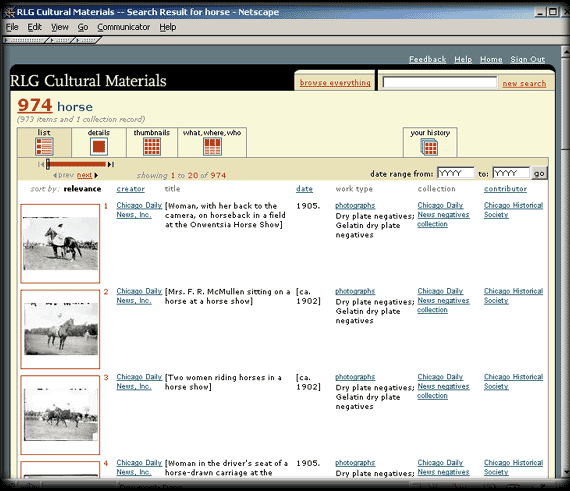Go to the Home link
Image resolution: width=570 pixels, height=491 pixels.
click(x=491, y=59)
